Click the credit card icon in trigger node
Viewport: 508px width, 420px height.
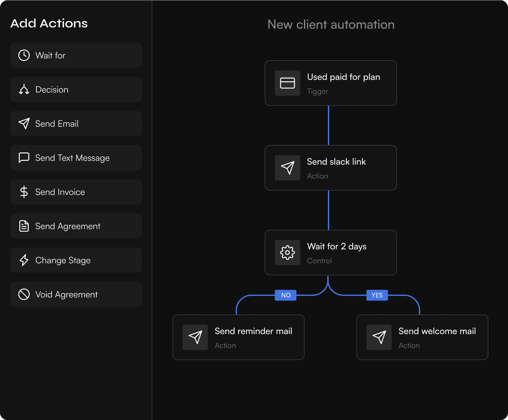click(x=287, y=83)
